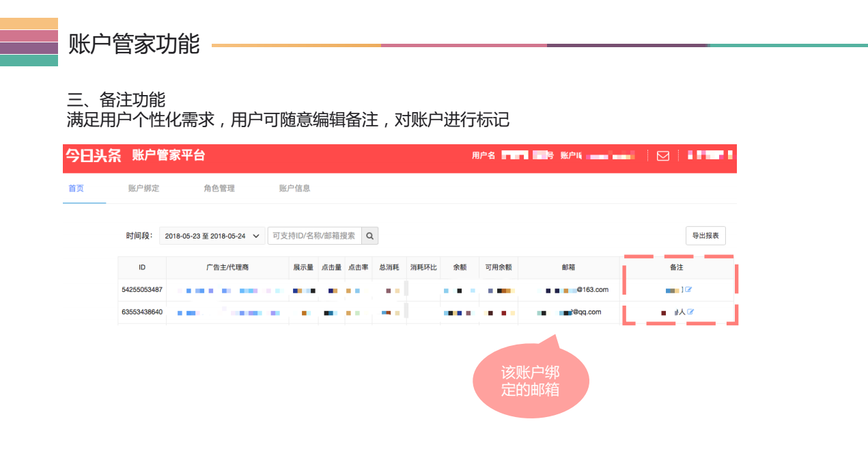Open the 账户信息 tab
The width and height of the screenshot is (868, 456).
(294, 188)
